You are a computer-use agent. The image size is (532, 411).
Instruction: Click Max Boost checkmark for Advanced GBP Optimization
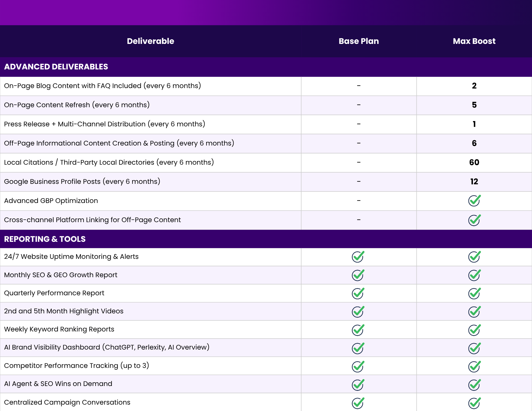point(474,201)
